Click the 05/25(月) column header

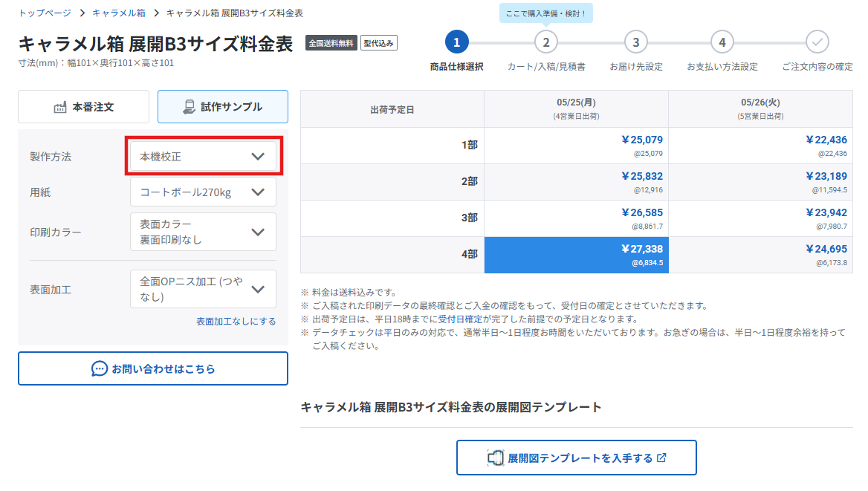click(576, 109)
